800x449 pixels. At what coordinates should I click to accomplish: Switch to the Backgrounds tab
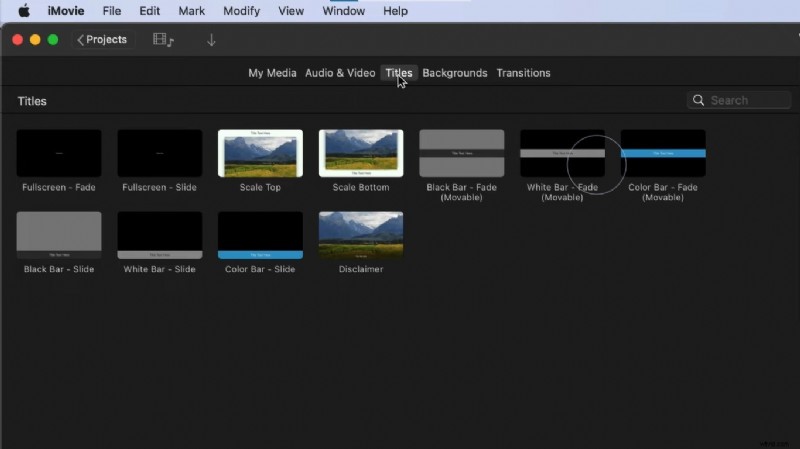(455, 73)
